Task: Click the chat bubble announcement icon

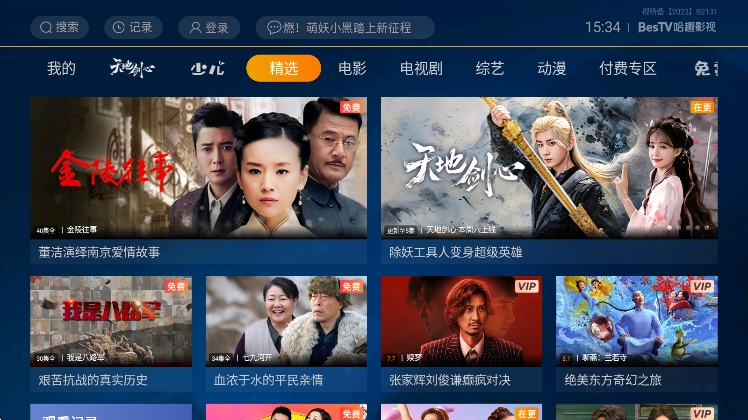Action: click(273, 28)
